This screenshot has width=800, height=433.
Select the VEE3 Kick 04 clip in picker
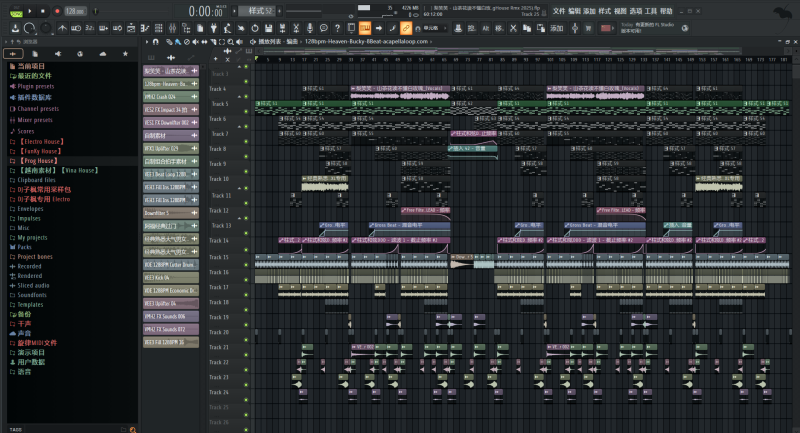pos(171,277)
